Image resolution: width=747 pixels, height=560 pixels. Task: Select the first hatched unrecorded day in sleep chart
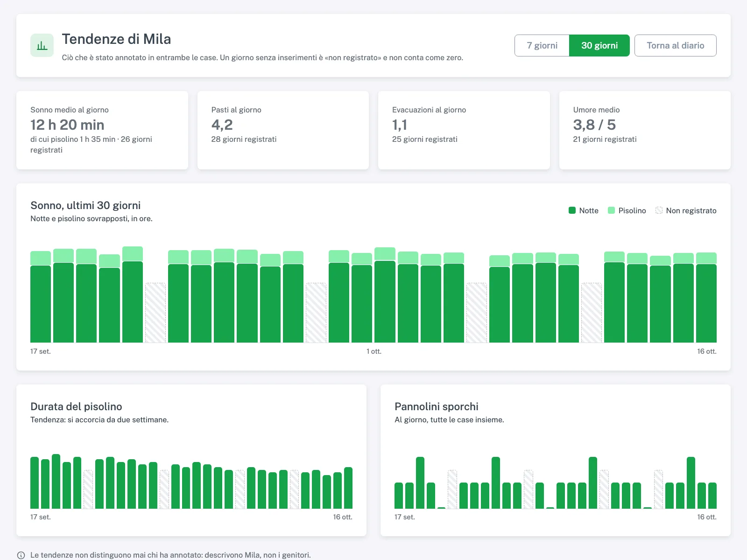(x=155, y=313)
